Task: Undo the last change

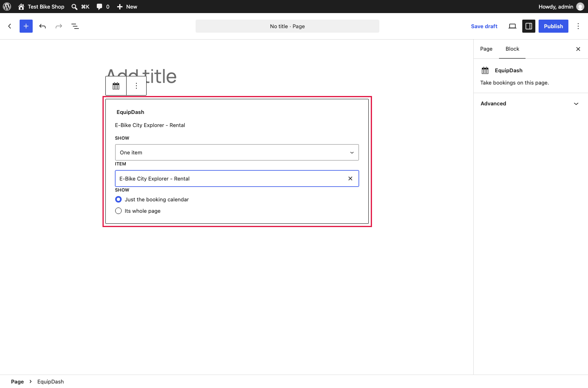Action: [42, 26]
